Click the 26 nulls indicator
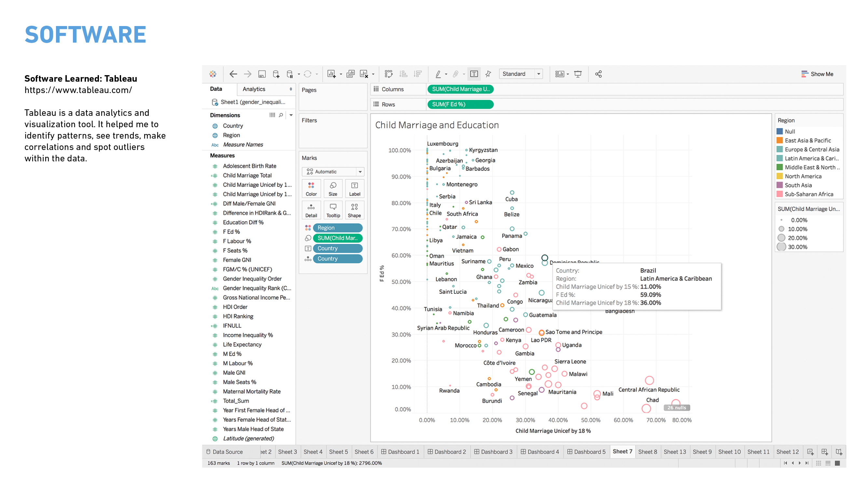This screenshot has width=868, height=488. 676,408
